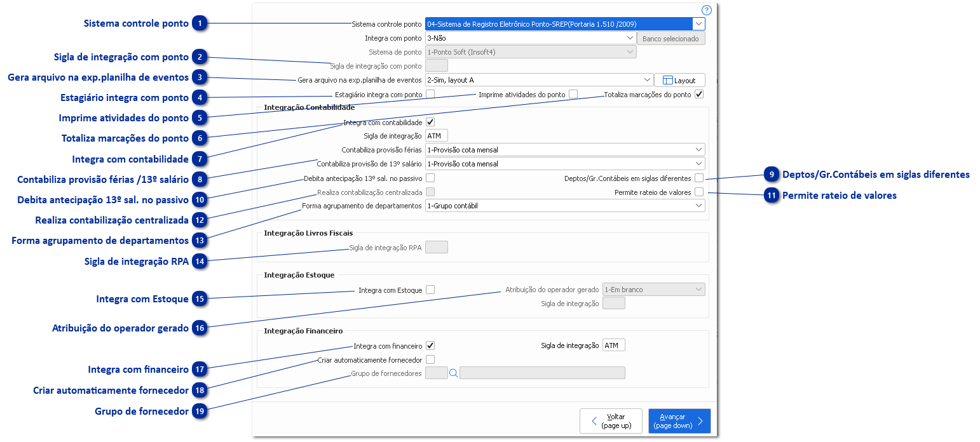
Task: Click the Layout button
Action: coord(679,81)
